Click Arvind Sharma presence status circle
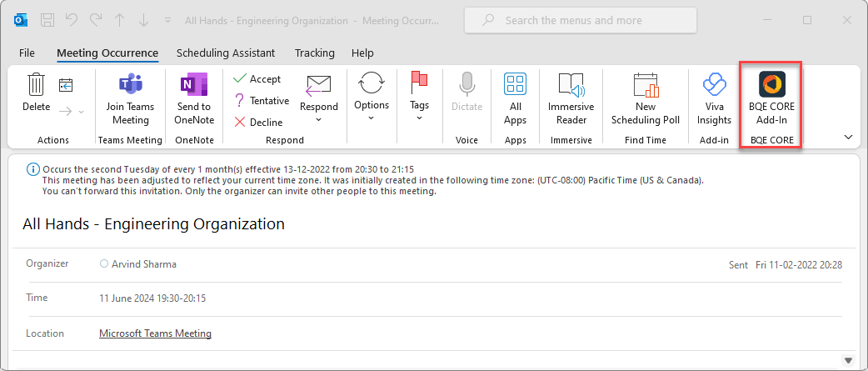Screen dimensions: 868x371 [103, 264]
